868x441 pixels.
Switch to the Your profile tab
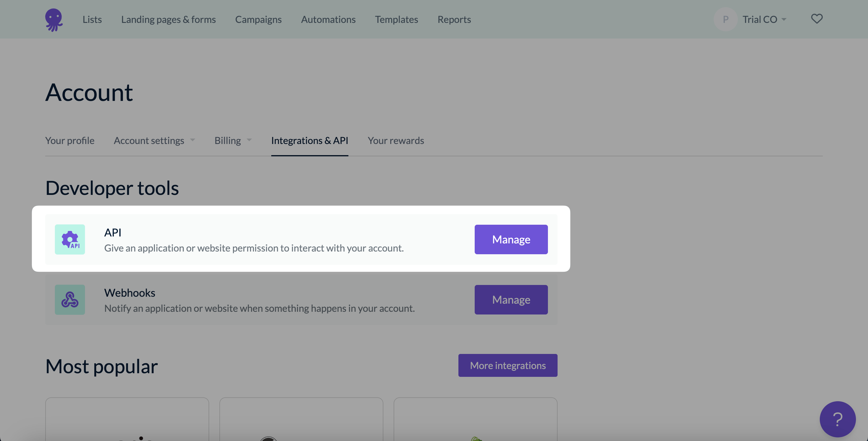tap(70, 141)
